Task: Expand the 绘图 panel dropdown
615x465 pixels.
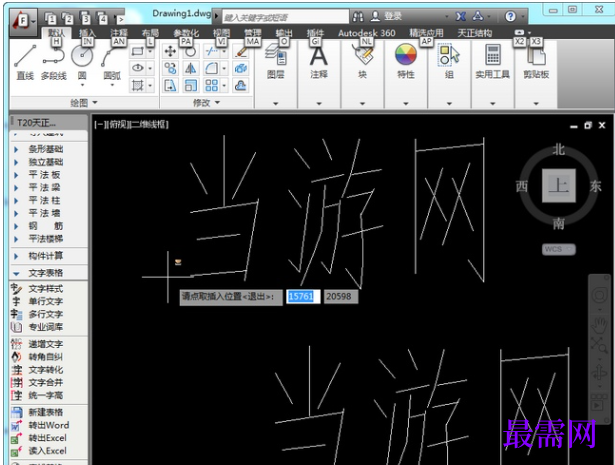Action: (x=84, y=103)
